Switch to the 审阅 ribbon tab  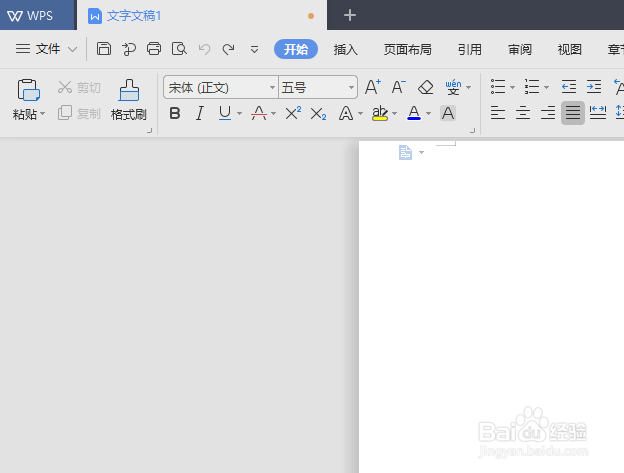click(520, 50)
